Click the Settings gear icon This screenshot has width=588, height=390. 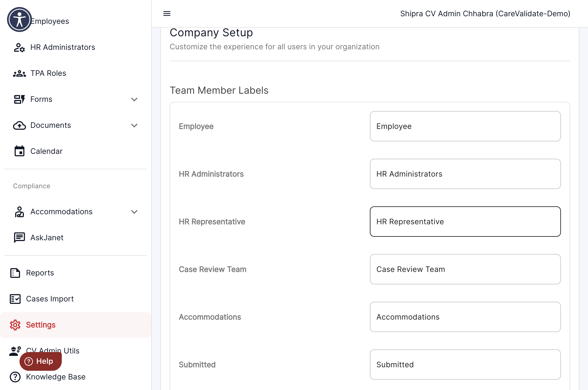pyautogui.click(x=15, y=325)
